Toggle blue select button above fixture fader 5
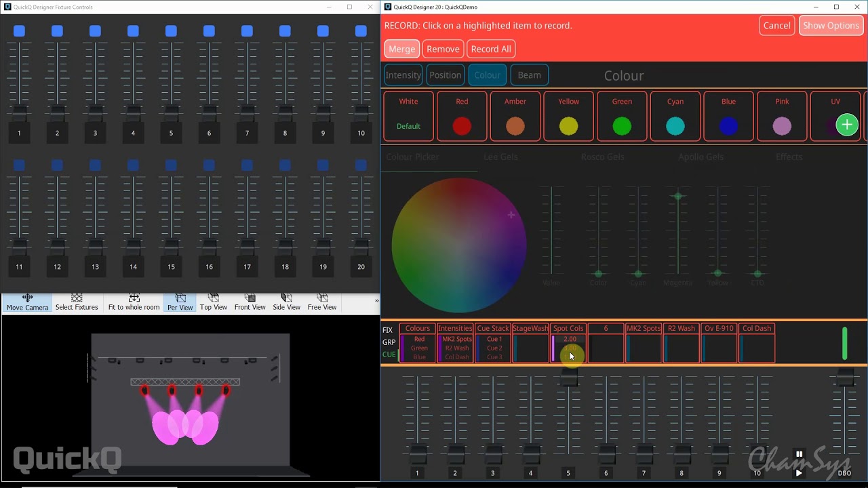868x488 pixels. click(171, 30)
